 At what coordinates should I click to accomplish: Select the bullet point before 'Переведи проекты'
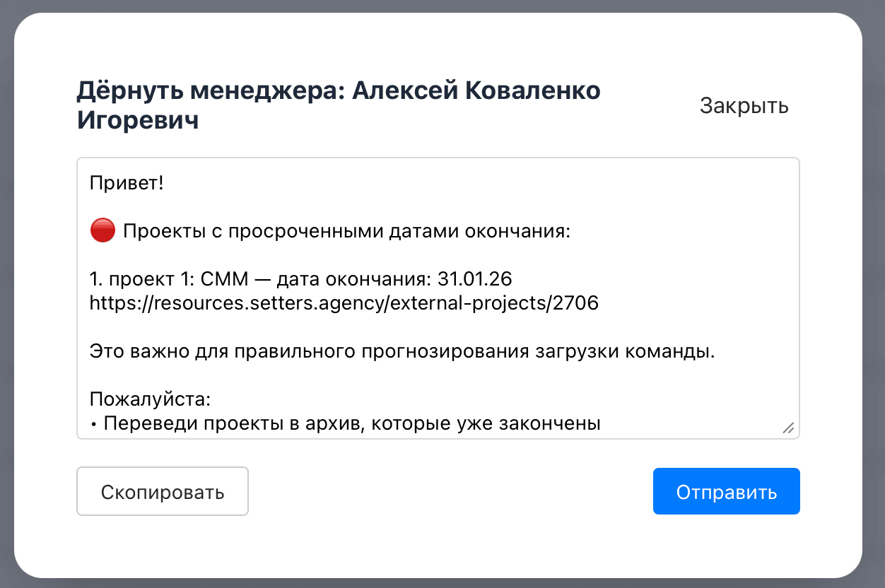tap(95, 423)
